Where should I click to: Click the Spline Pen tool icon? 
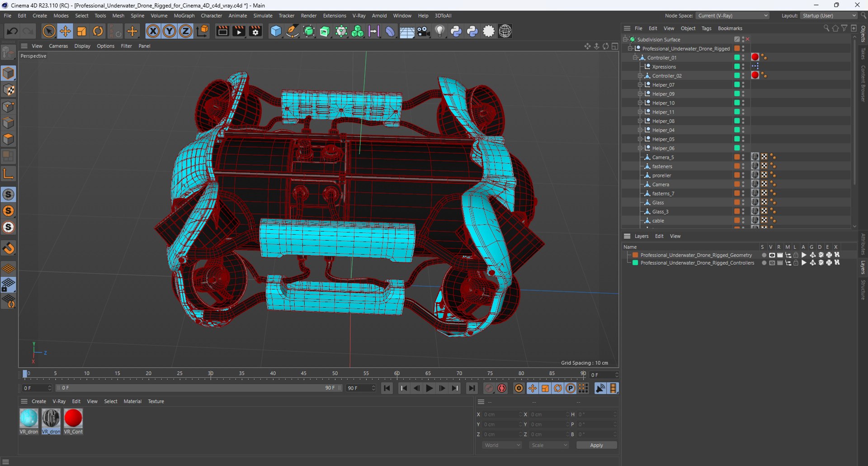292,31
